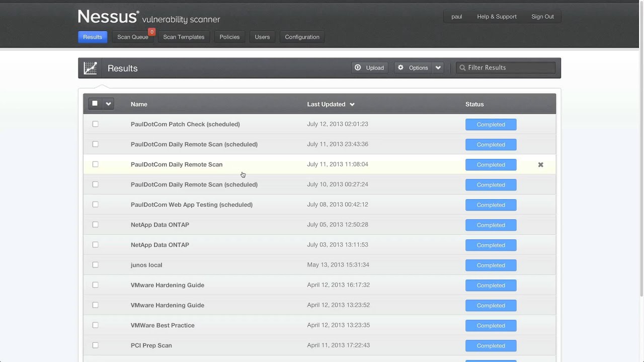Switch to Scan Templates tab
Screen dimensions: 644x362
click(x=184, y=37)
